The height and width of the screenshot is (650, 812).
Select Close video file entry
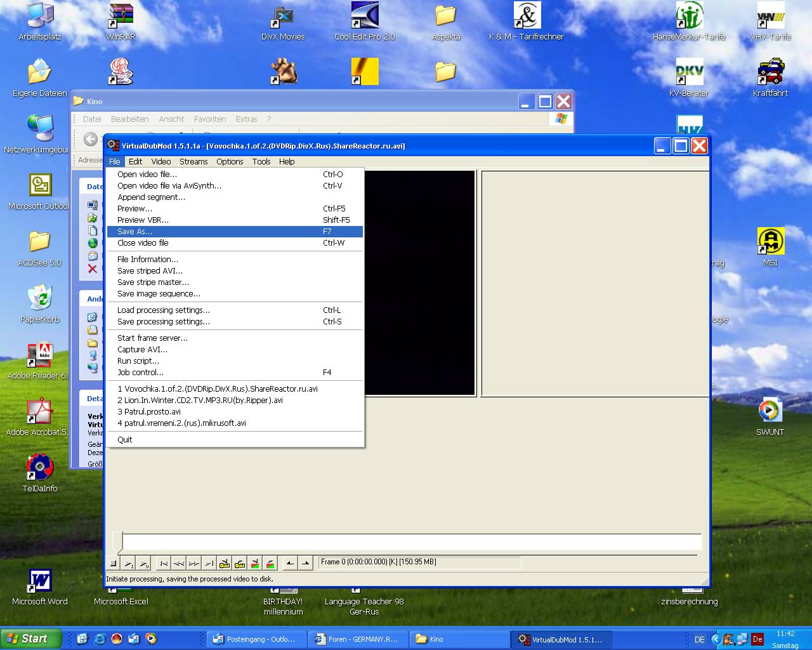coord(235,243)
